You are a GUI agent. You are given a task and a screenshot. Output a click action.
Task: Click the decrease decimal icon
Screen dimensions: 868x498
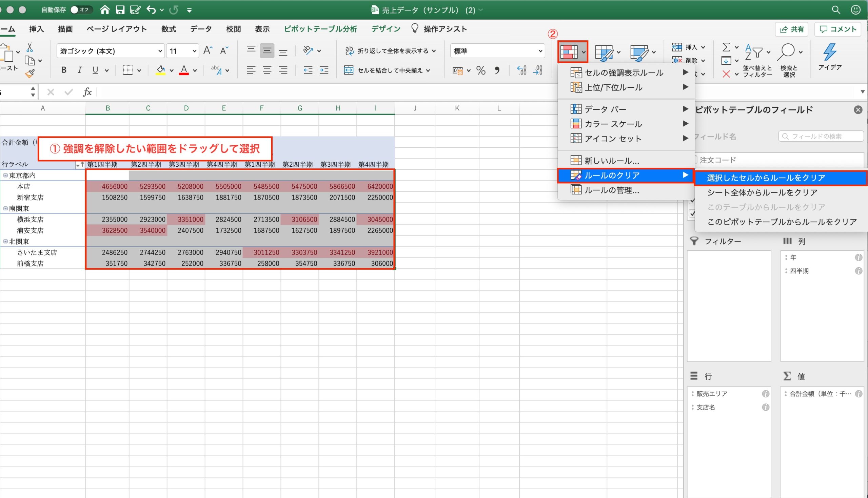click(538, 70)
